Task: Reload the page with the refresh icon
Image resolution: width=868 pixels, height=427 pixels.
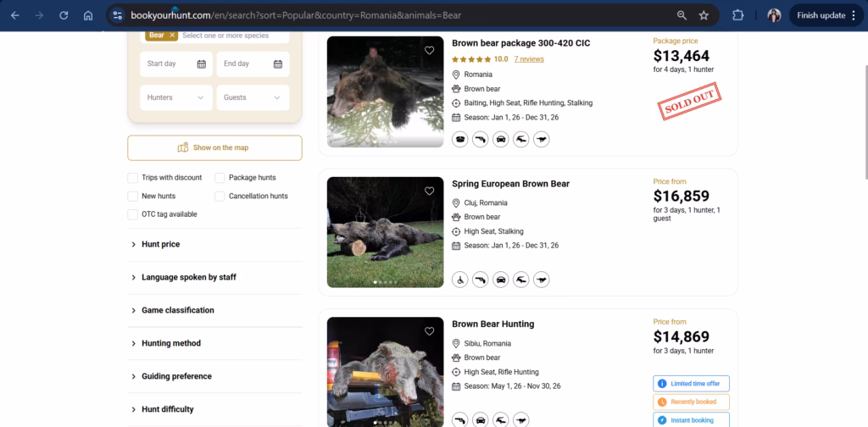Action: click(x=64, y=15)
